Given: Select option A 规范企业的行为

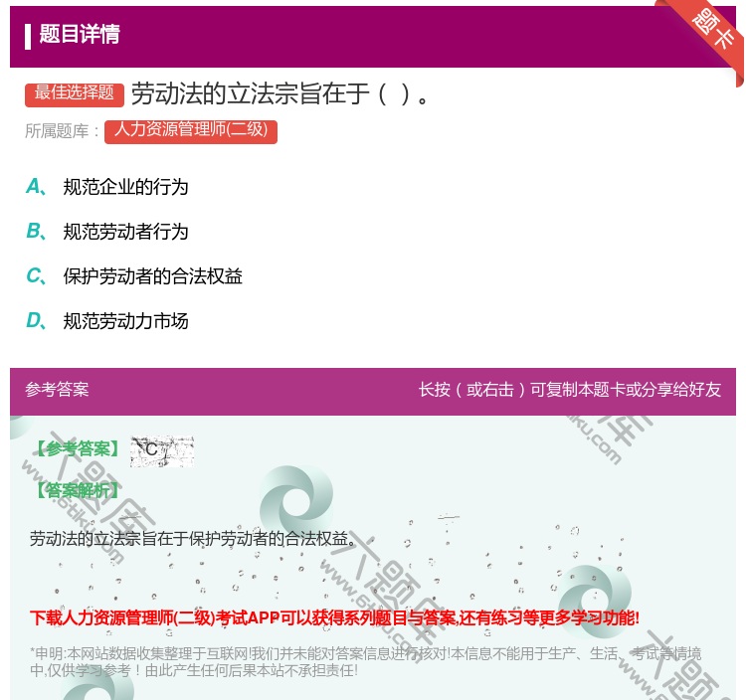Looking at the screenshot, I should point(125,187).
